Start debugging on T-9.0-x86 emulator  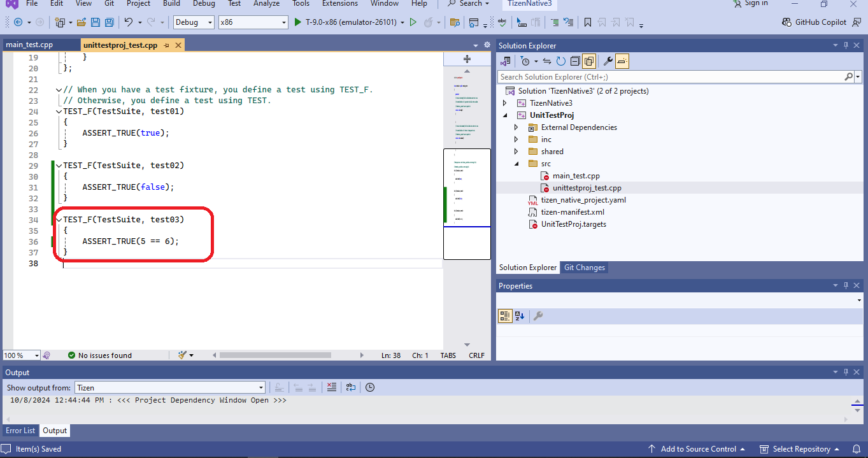pyautogui.click(x=297, y=22)
